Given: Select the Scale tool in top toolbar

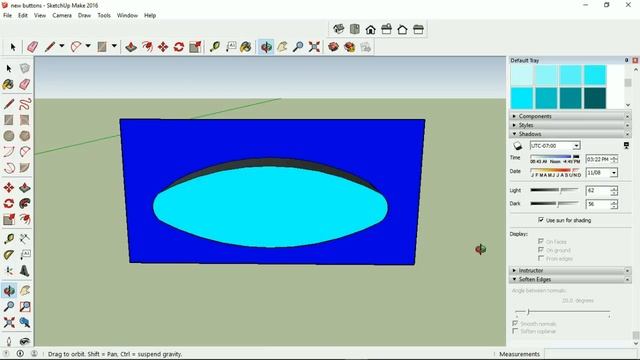Looking at the screenshot, I should point(195,47).
